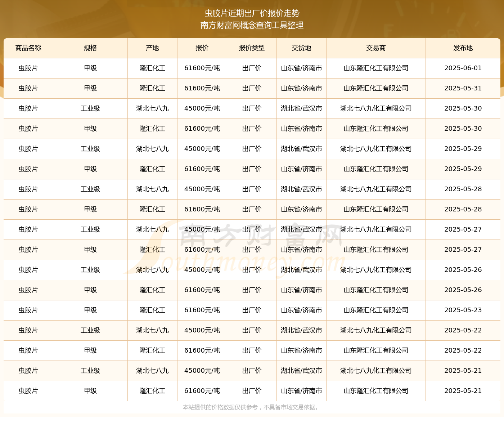Click the 交易商 column header
The height and width of the screenshot is (434, 504).
[376, 48]
